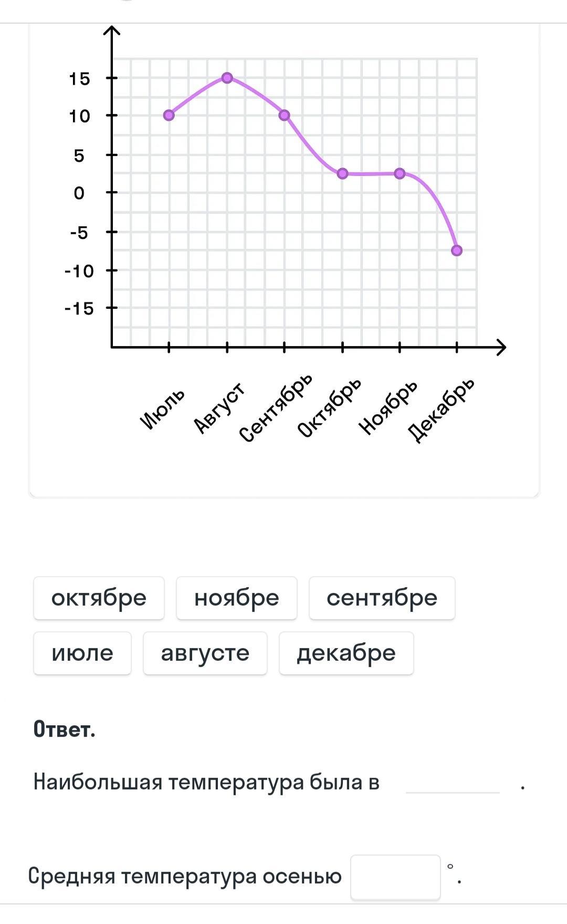Click the 'Декабрь' axis label

click(442, 410)
